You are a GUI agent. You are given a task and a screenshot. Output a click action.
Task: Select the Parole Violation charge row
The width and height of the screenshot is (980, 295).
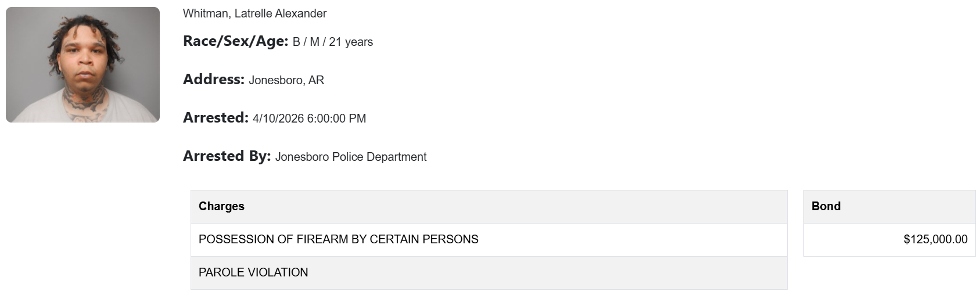(489, 272)
